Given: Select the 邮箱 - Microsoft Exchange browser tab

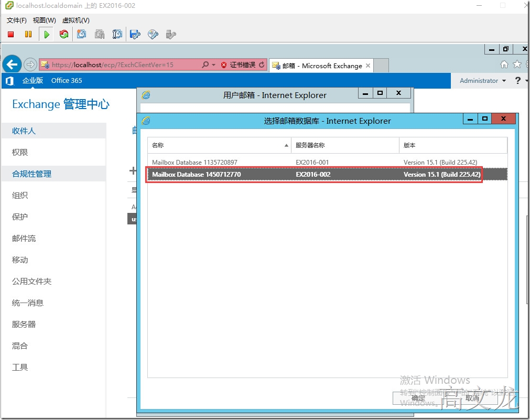Looking at the screenshot, I should point(322,66).
